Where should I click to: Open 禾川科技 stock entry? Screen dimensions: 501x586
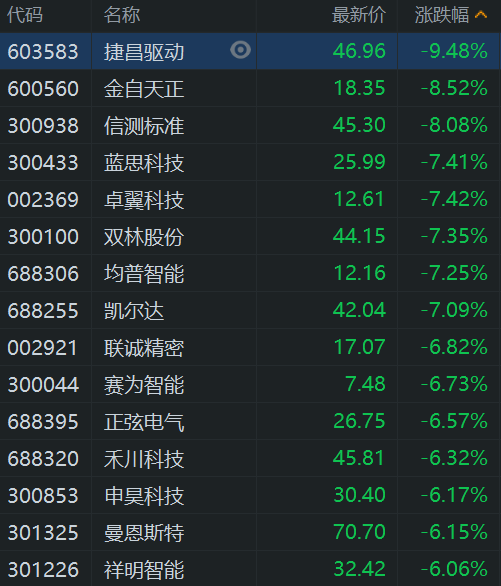[144, 459]
